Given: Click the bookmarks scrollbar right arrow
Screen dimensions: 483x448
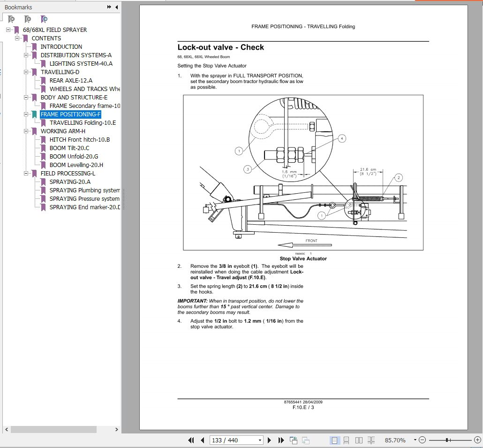Looking at the screenshot, I should tap(116, 429).
